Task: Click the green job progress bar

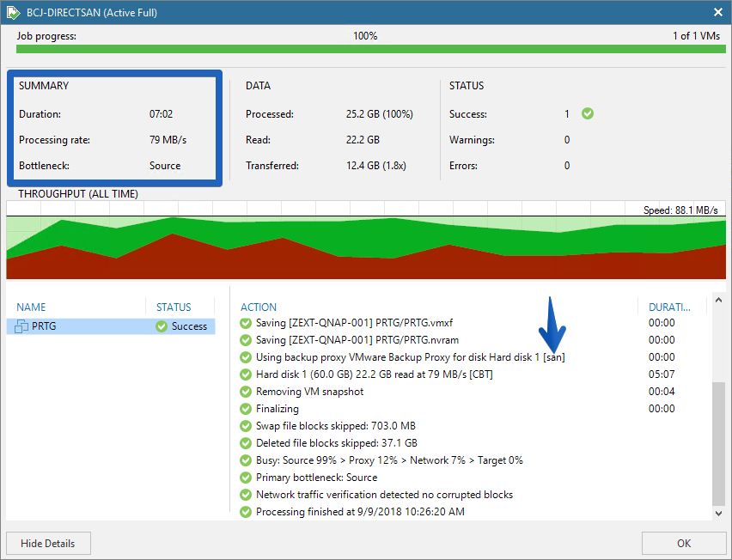Action: 370,49
